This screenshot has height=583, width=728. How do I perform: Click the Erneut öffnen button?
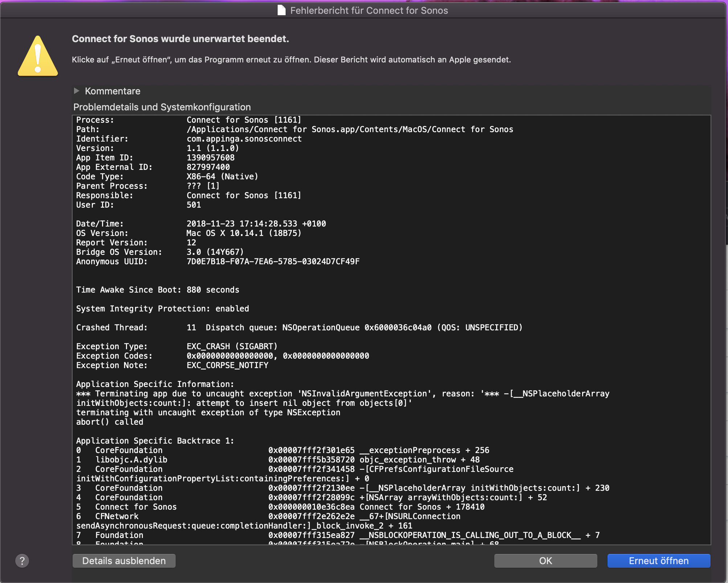tap(659, 561)
